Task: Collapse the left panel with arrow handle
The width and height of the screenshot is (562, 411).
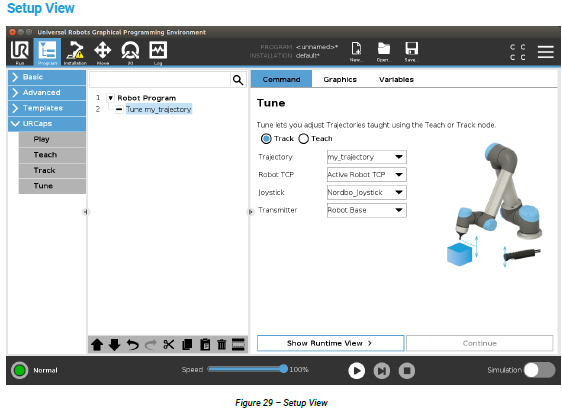Action: coord(85,212)
